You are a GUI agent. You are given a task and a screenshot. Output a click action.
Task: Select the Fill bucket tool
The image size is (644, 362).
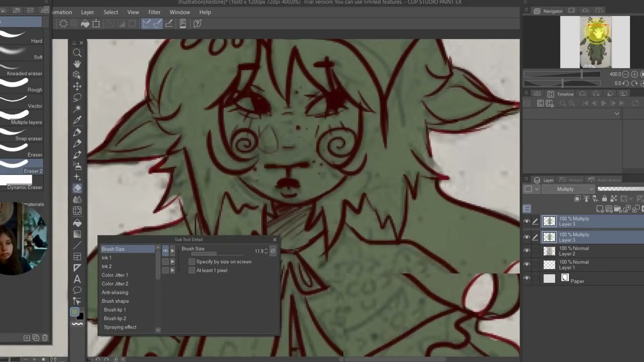coord(77,223)
